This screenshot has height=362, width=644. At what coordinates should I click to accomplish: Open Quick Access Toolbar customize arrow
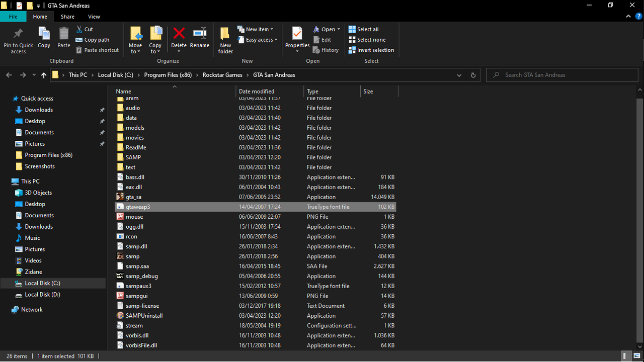(39, 6)
